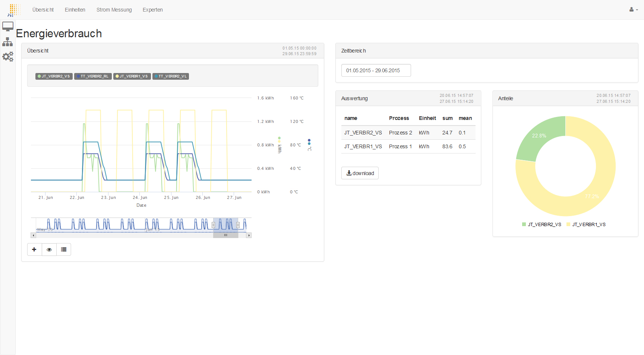The image size is (644, 355).
Task: Click the 'name' column header
Action: tap(351, 118)
